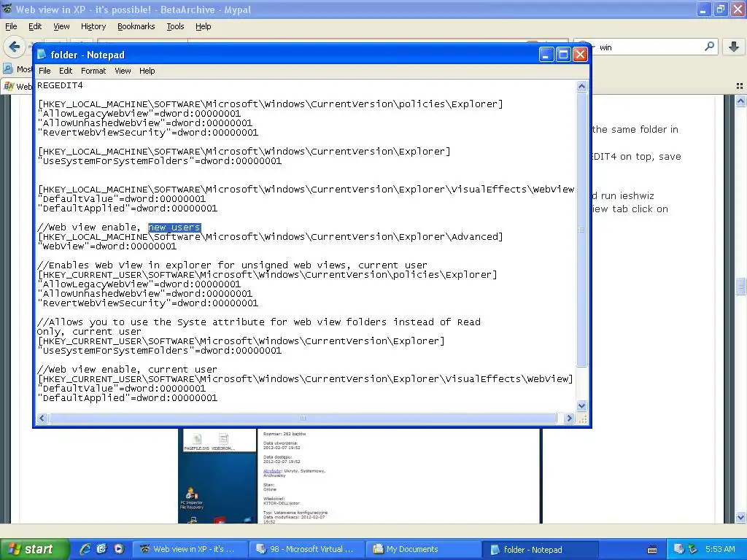747x560 pixels.
Task: Click folder - Notepad taskbar button
Action: (540, 550)
